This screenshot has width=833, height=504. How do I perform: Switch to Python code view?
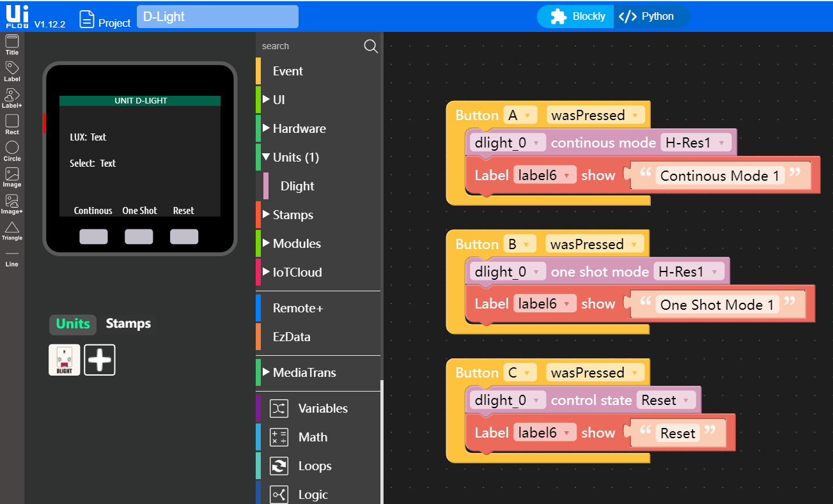click(x=651, y=17)
